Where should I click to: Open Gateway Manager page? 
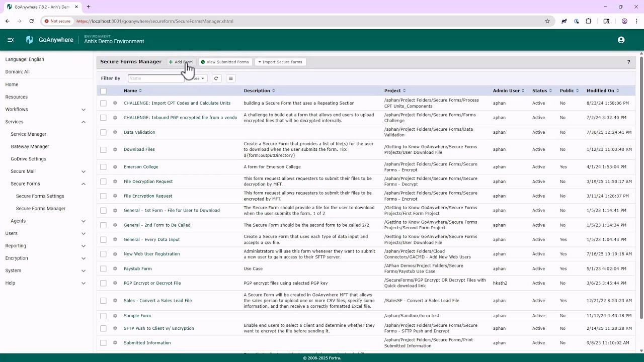coord(30,147)
